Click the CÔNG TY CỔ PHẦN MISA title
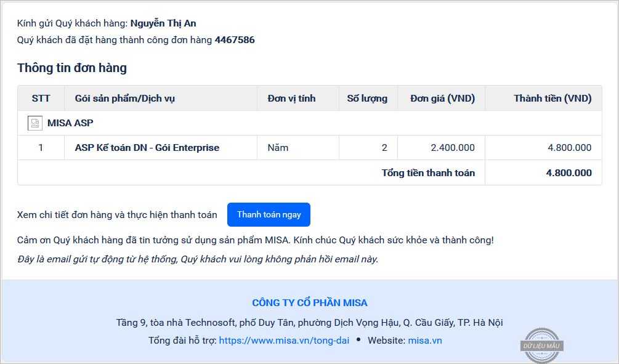Screen dimensions: 619x364 (310, 303)
